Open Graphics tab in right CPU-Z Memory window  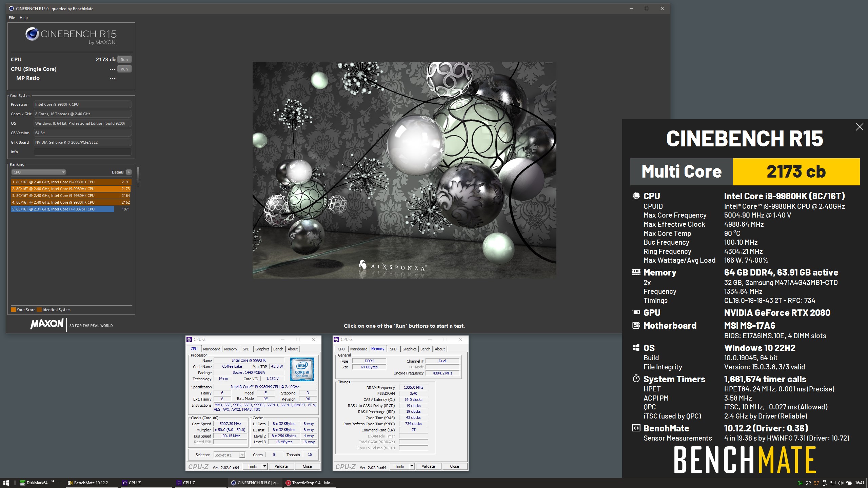pyautogui.click(x=409, y=349)
